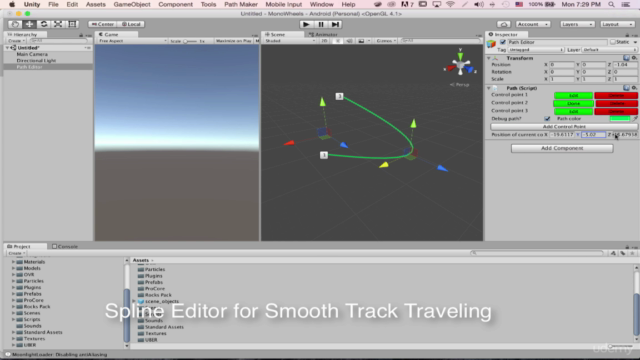Open the Static dropdown arrow
This screenshot has height=360, width=640.
tap(635, 42)
